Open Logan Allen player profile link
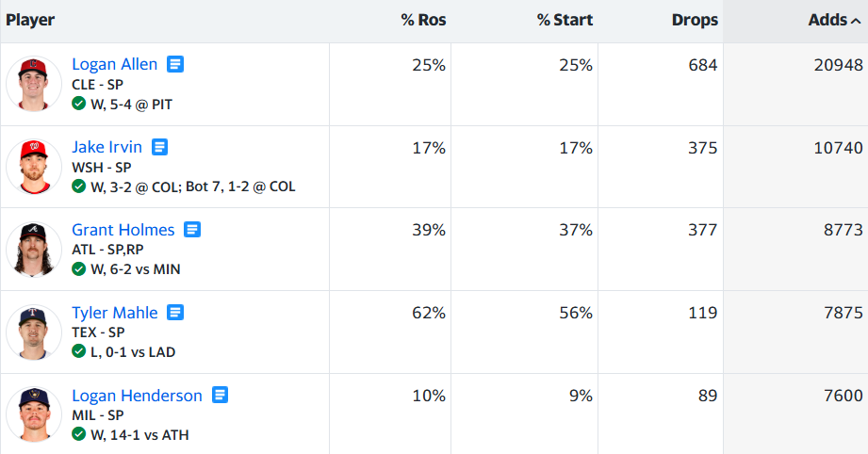This screenshot has height=454, width=868. click(115, 64)
